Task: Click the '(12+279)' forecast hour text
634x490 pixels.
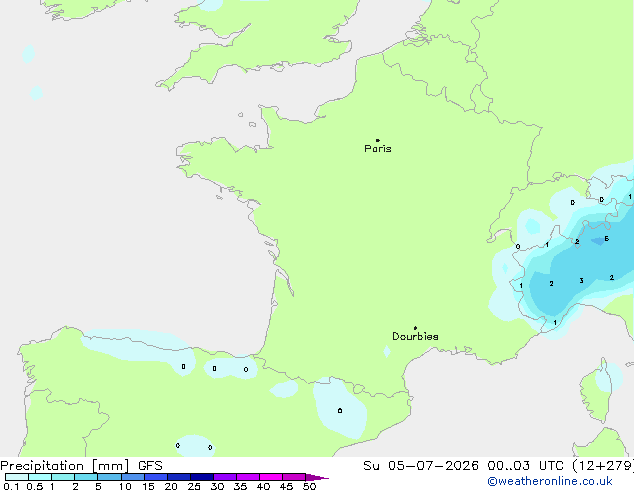Action: 603,466
